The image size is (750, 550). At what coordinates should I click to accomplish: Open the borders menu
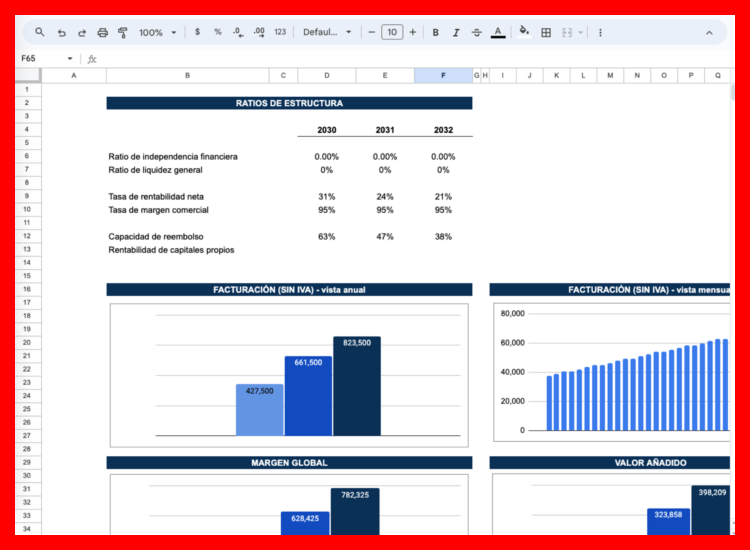[546, 33]
